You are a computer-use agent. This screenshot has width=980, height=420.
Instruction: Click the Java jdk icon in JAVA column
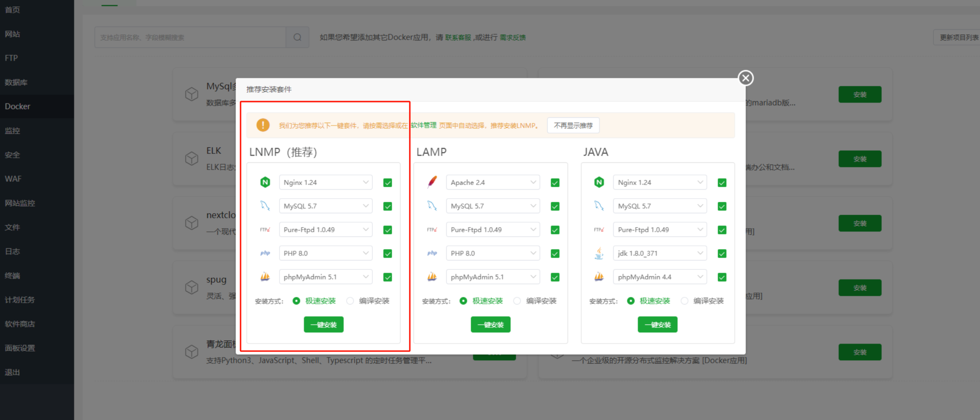click(x=599, y=253)
